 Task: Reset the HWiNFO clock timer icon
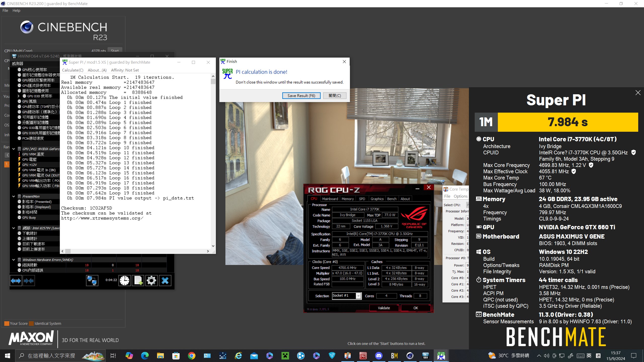click(125, 281)
